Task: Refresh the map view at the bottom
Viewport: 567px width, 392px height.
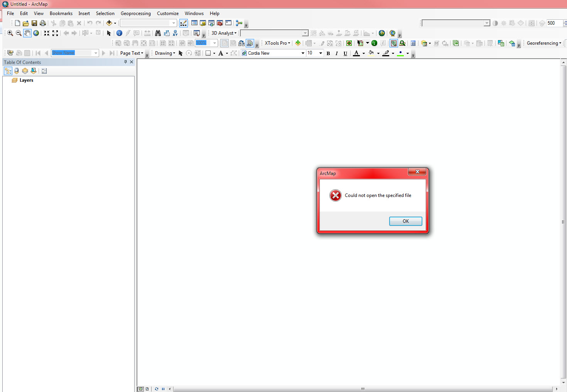Action: coord(157,389)
